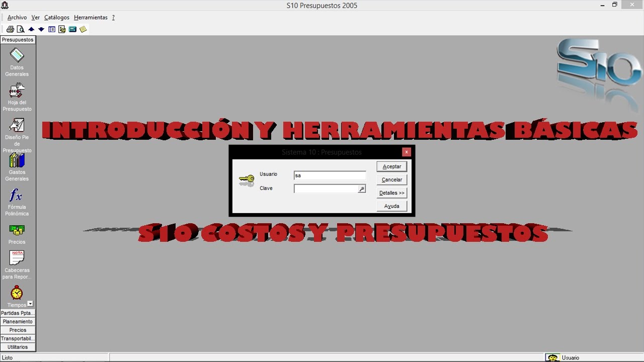Screen dimensions: 644x362
Task: Click the list view toolbar icon
Action: [52, 29]
